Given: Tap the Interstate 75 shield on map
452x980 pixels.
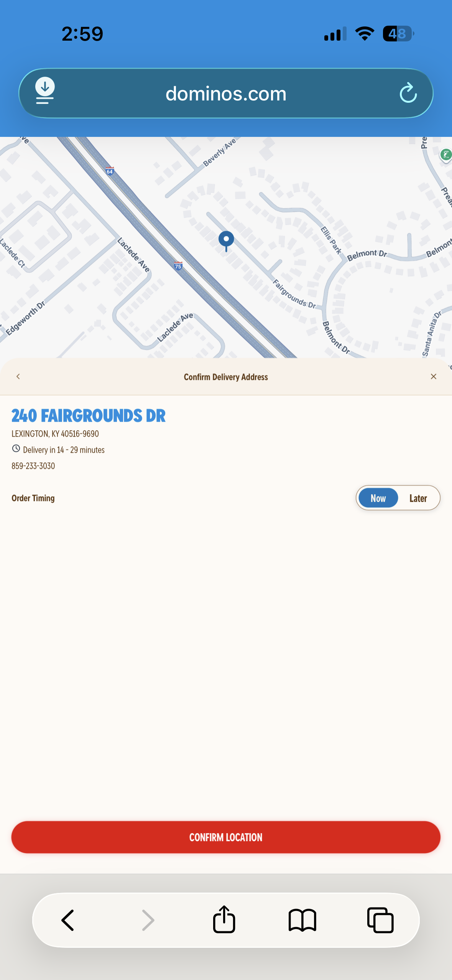Looking at the screenshot, I should pos(178,266).
